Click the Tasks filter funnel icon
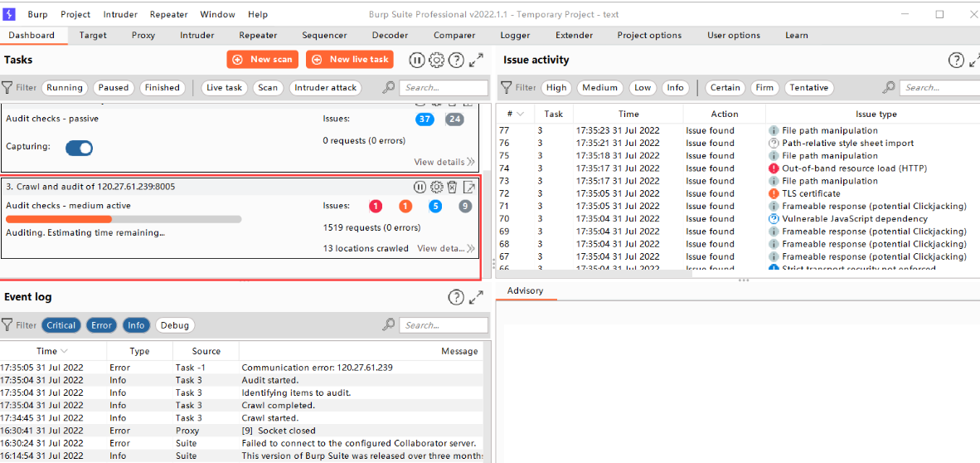 [7, 88]
